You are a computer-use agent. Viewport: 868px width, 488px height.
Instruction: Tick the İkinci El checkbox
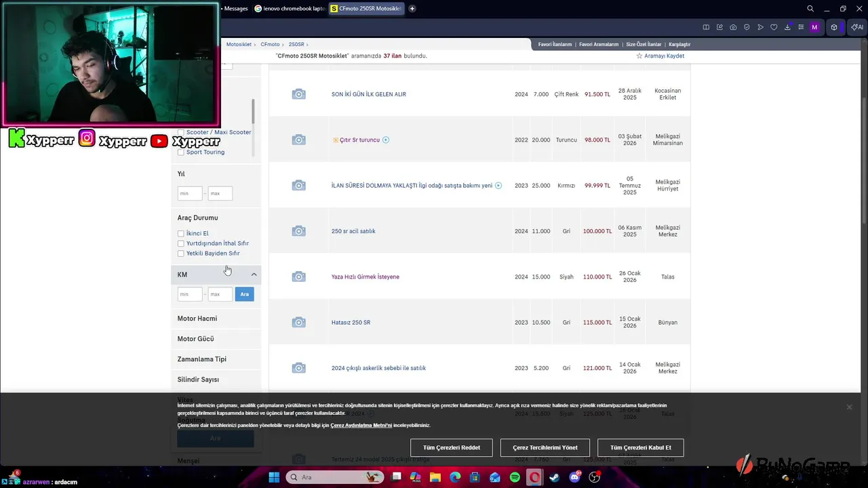[181, 234]
